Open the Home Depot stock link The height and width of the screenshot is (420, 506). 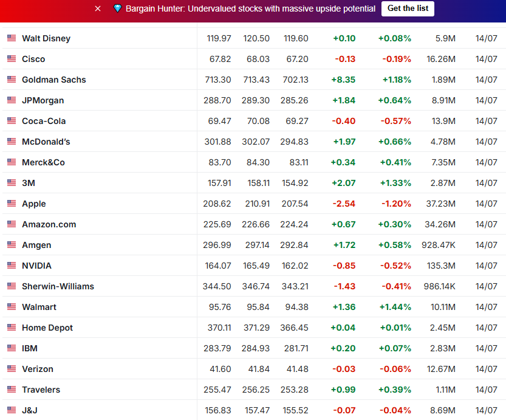pyautogui.click(x=47, y=328)
